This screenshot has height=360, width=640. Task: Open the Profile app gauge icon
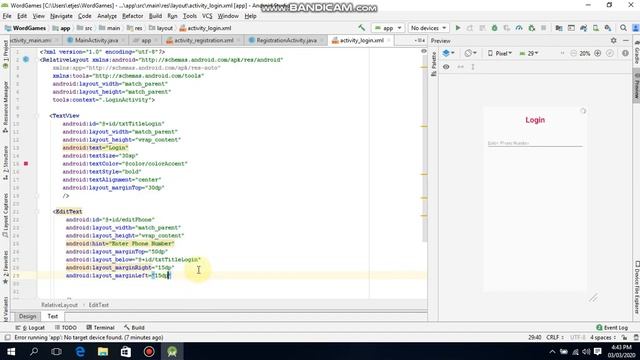click(519, 28)
